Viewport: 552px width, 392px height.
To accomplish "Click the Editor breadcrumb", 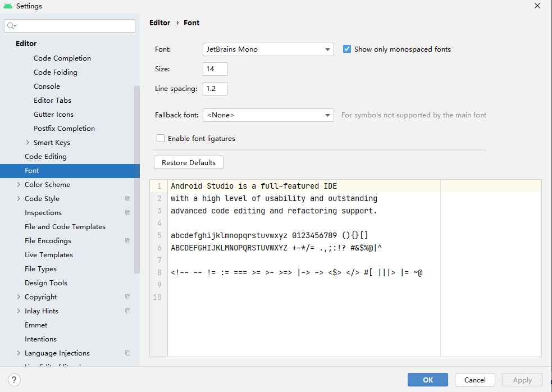I will tap(160, 23).
